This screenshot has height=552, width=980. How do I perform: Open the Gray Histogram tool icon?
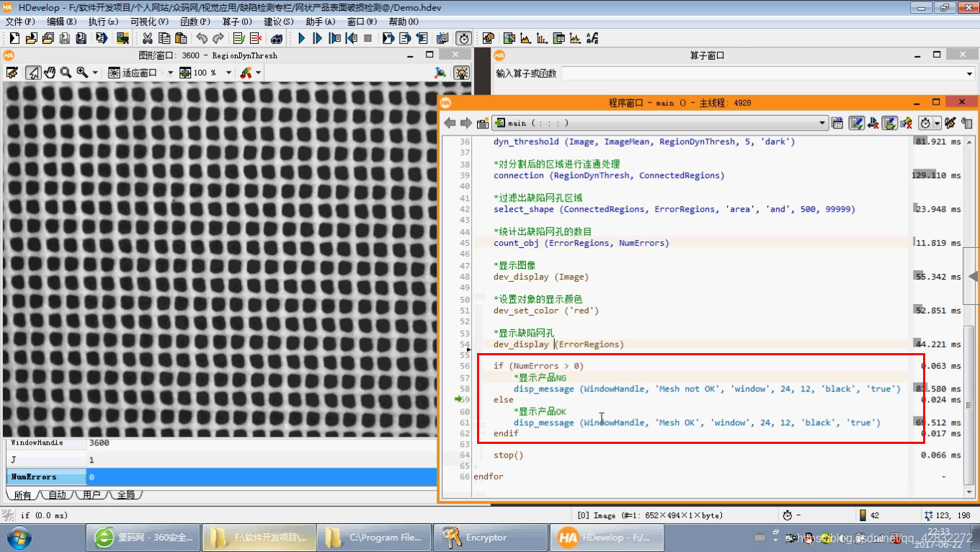tap(525, 38)
